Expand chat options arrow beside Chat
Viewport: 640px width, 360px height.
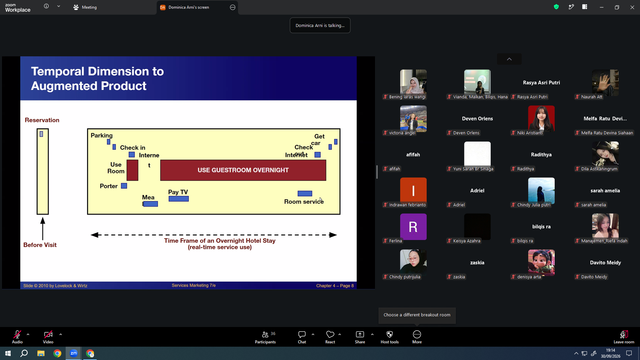coord(313,334)
